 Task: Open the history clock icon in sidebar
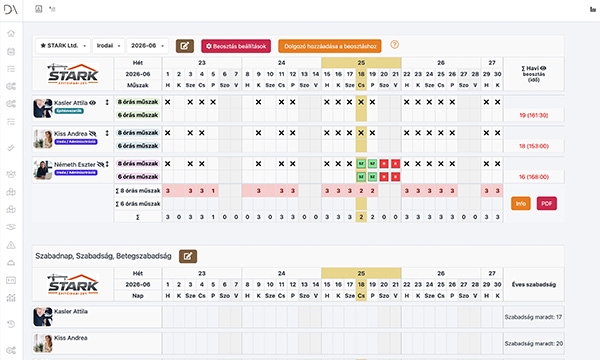click(x=11, y=324)
